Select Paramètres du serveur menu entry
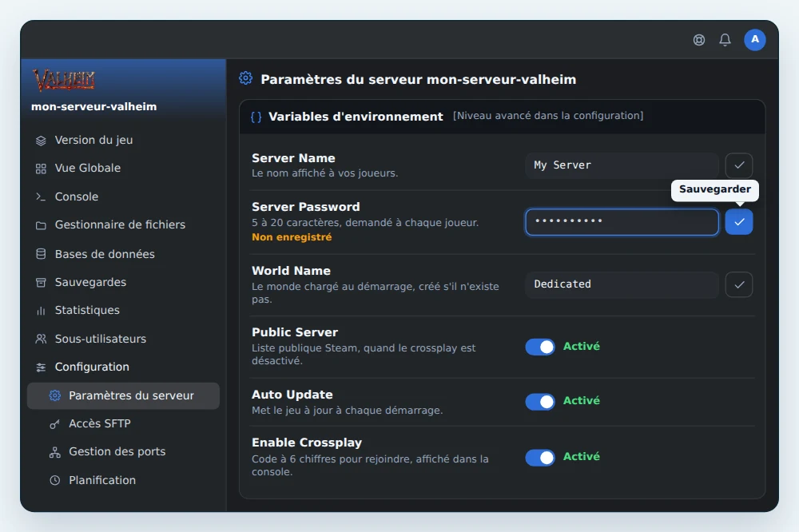Image resolution: width=799 pixels, height=532 pixels. [123, 396]
